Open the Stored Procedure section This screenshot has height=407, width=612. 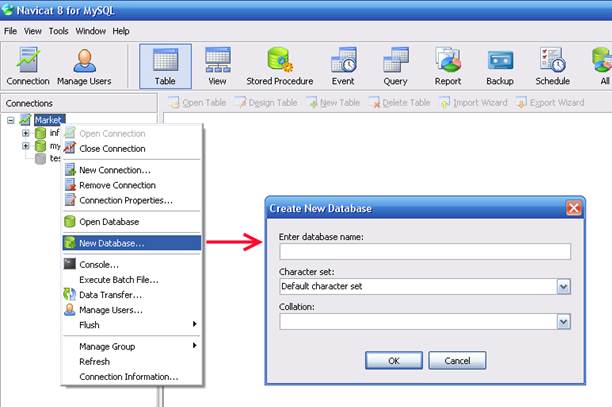click(x=279, y=66)
